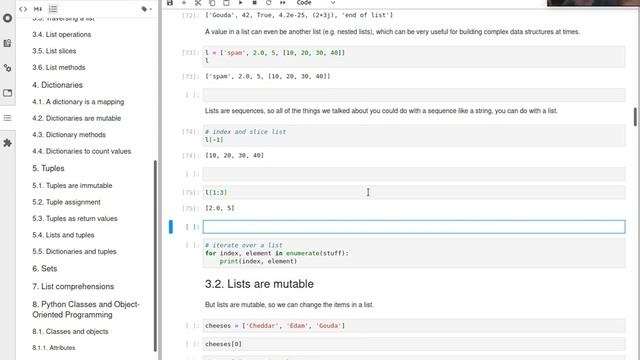Viewport: 640px width, 360px height.
Task: Interrupt the kernel with the stop icon
Action: [x=254, y=3]
